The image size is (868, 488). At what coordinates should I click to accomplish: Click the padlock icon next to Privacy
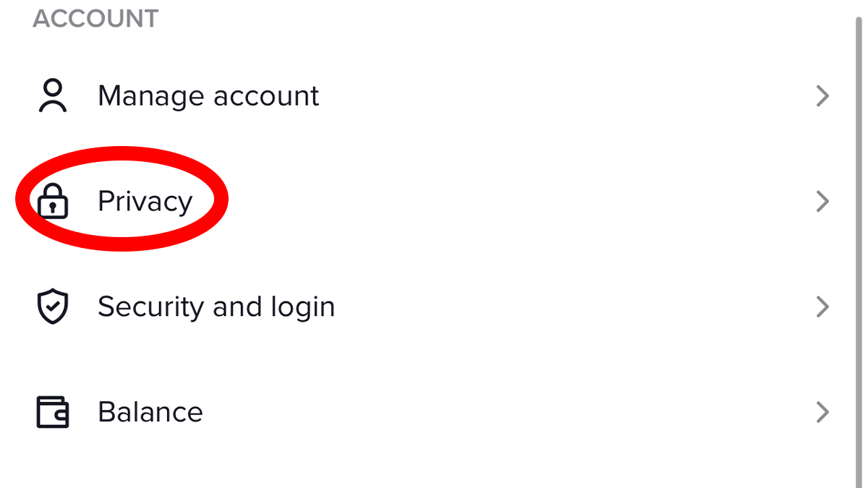click(x=53, y=201)
